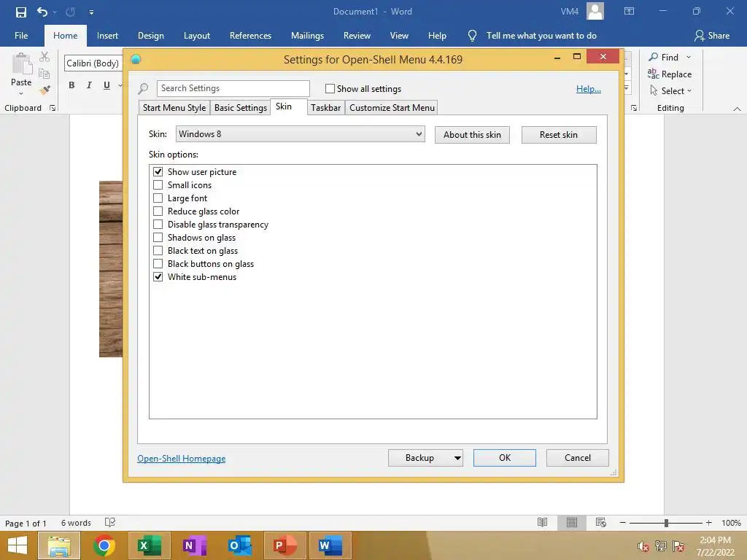Switch to the Design ribbon tab

click(150, 36)
